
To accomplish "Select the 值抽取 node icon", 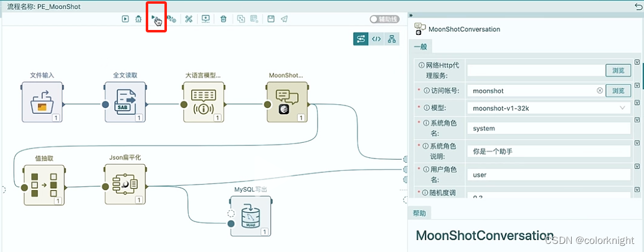I will 44,185.
